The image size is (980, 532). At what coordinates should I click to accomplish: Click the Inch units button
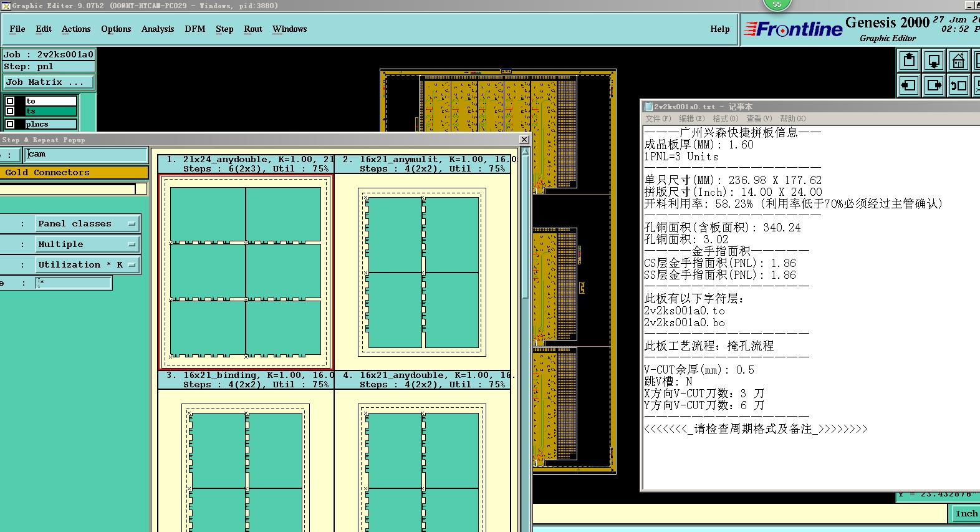point(966,514)
